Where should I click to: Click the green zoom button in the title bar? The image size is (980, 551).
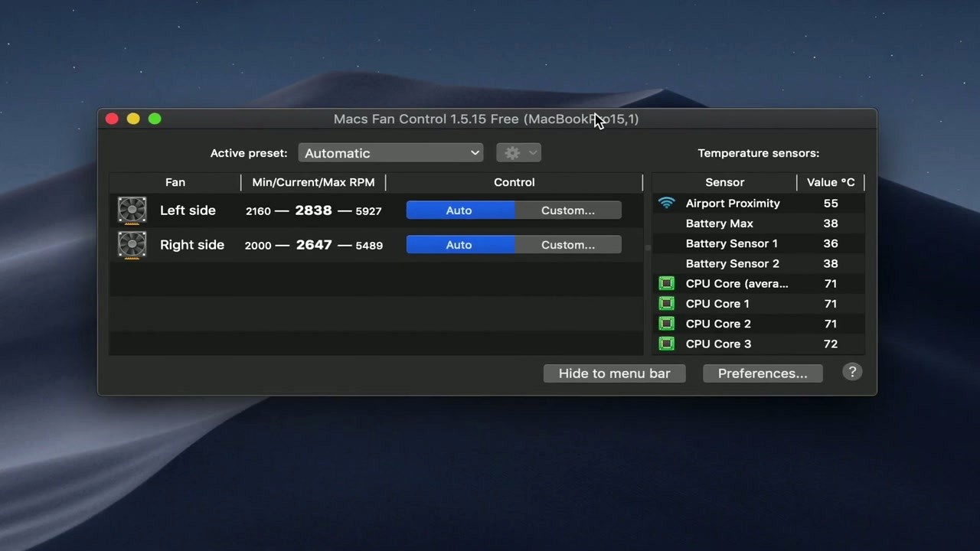153,119
